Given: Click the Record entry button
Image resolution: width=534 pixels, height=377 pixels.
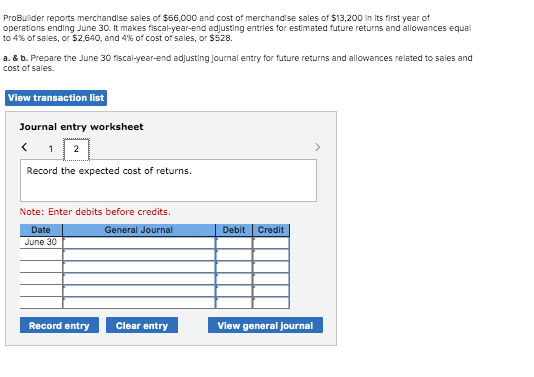Looking at the screenshot, I should [x=59, y=326].
